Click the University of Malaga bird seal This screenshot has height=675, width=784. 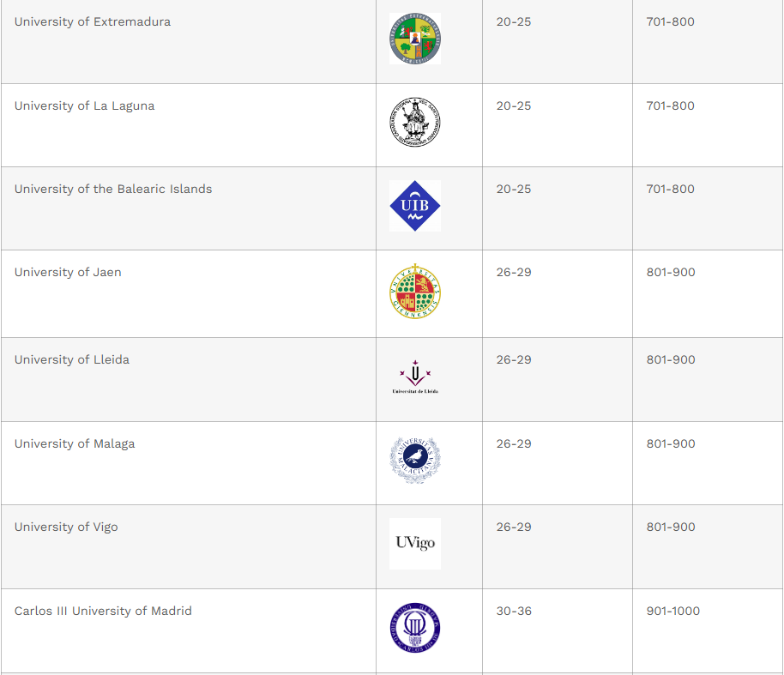click(x=415, y=461)
